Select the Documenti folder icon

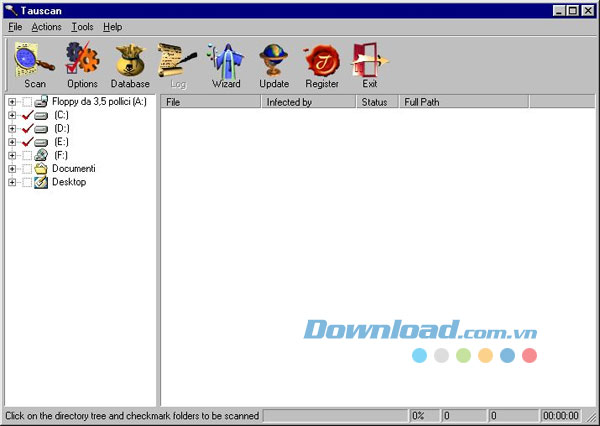coord(41,168)
